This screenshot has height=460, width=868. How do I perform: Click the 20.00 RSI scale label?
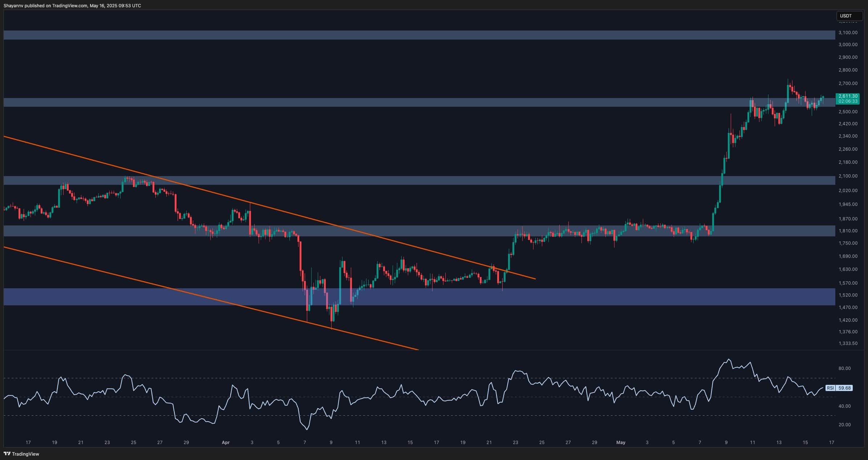(844, 424)
